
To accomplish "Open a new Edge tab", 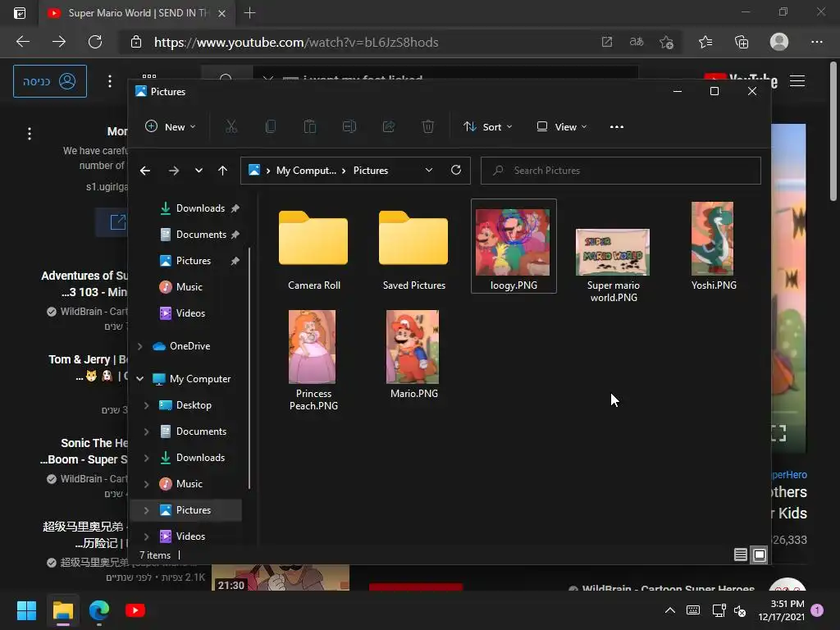I will click(249, 13).
